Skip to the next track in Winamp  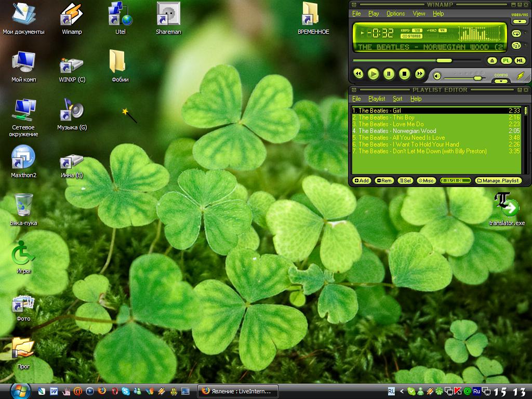pos(420,74)
